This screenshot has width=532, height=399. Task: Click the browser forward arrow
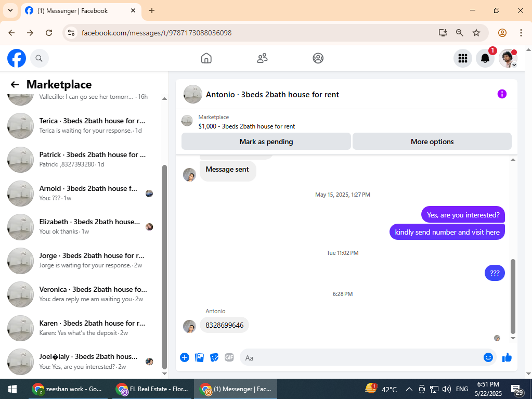coord(30,33)
